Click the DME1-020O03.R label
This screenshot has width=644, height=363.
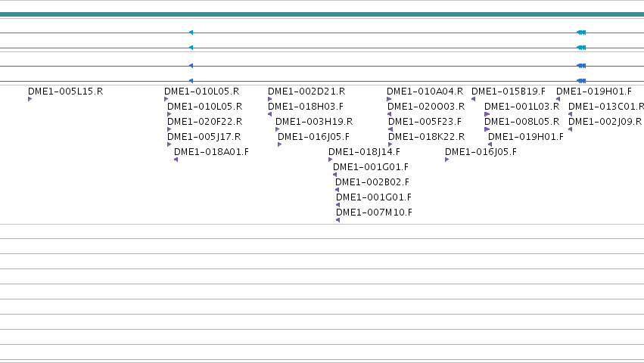click(x=426, y=107)
